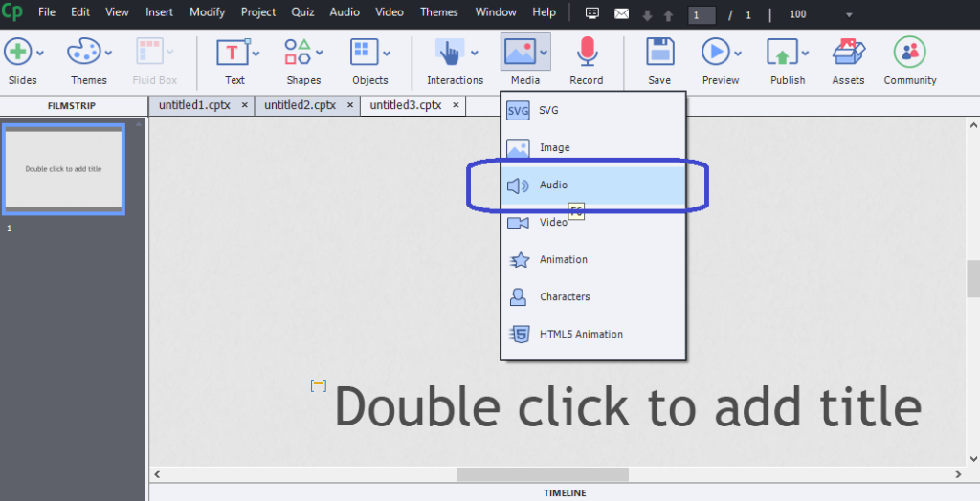Expand the Objects dropdown arrow
Screen dimensions: 980x501
[x=387, y=54]
